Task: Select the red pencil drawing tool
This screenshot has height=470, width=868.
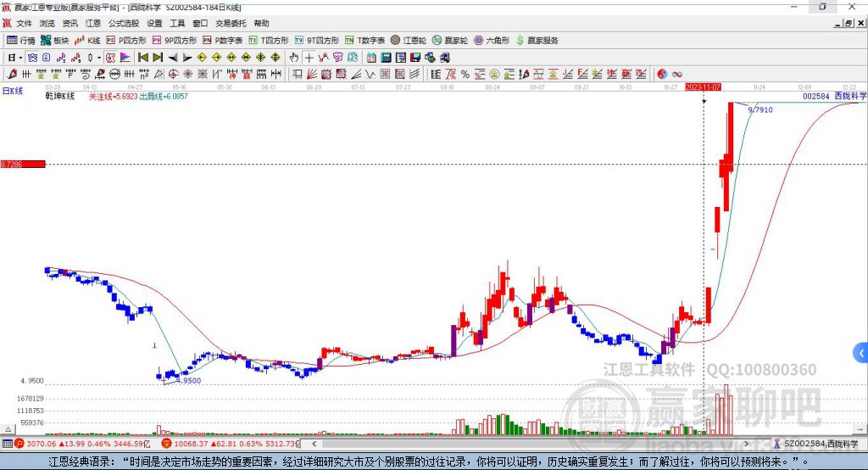Action: click(x=12, y=75)
